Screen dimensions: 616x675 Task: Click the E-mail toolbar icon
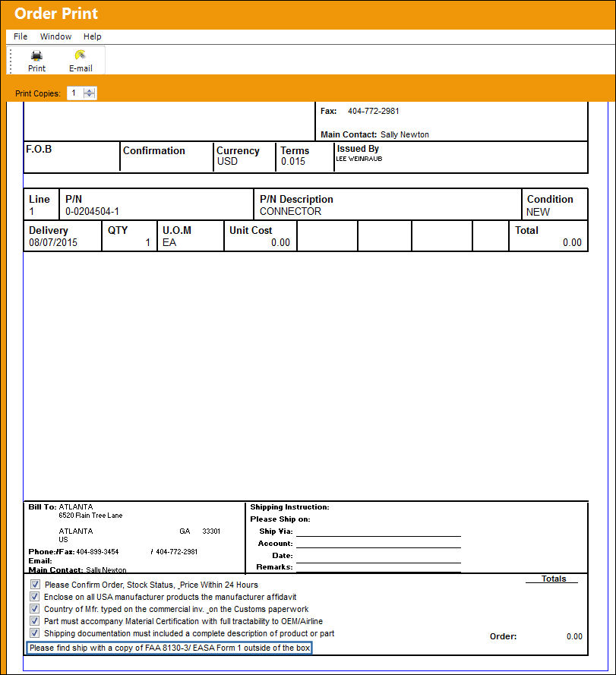coord(80,55)
